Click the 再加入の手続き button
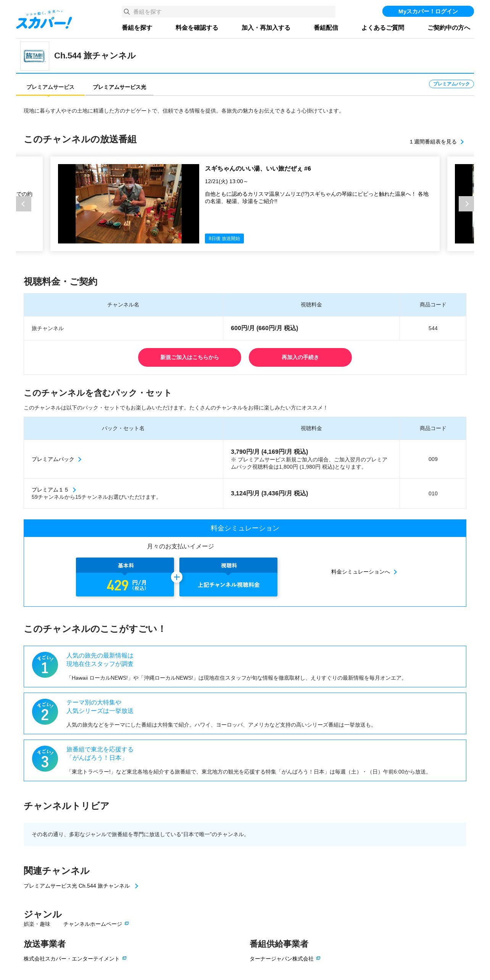The image size is (490, 980). click(300, 358)
